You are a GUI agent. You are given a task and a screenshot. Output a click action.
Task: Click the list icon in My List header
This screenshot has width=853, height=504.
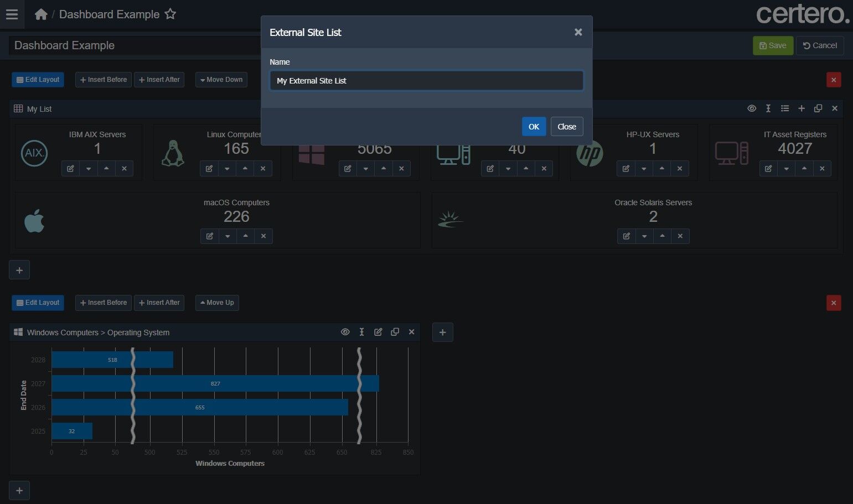(785, 108)
